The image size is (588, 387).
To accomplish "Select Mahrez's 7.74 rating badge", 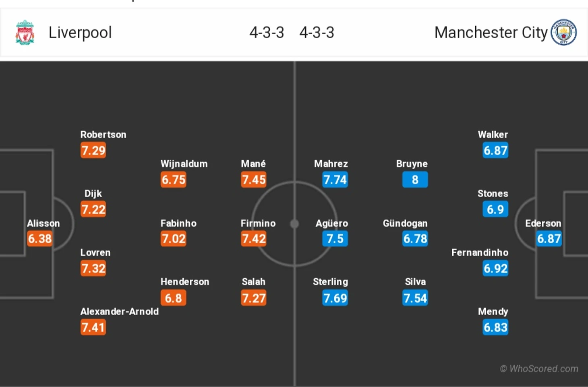I will tap(335, 180).
